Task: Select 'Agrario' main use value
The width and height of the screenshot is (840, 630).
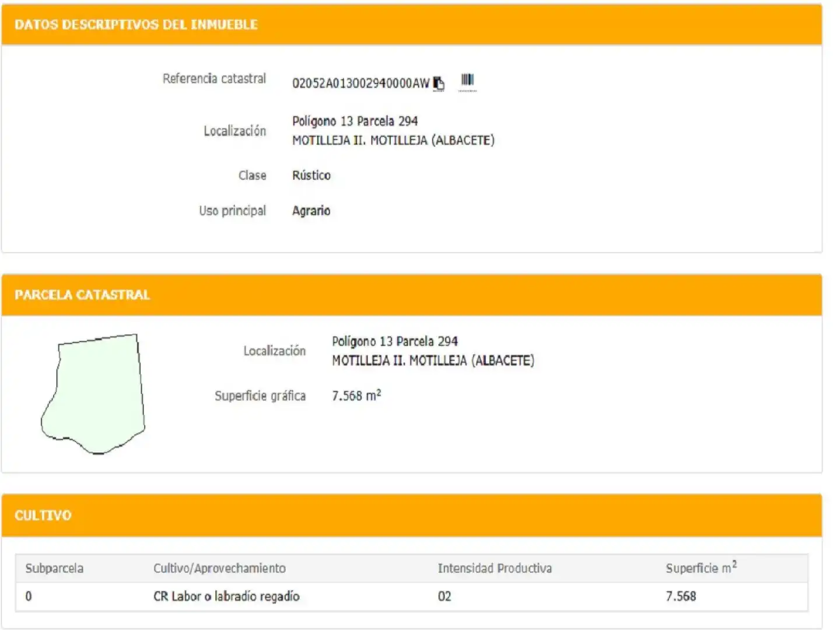Action: point(311,211)
